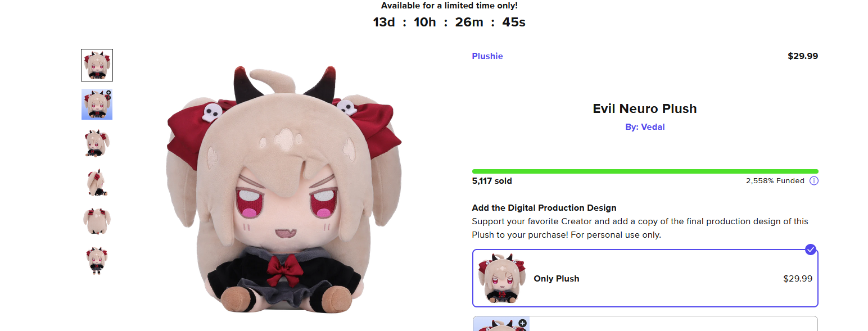View the angled side-view thumbnail
This screenshot has width=868, height=331.
97,143
